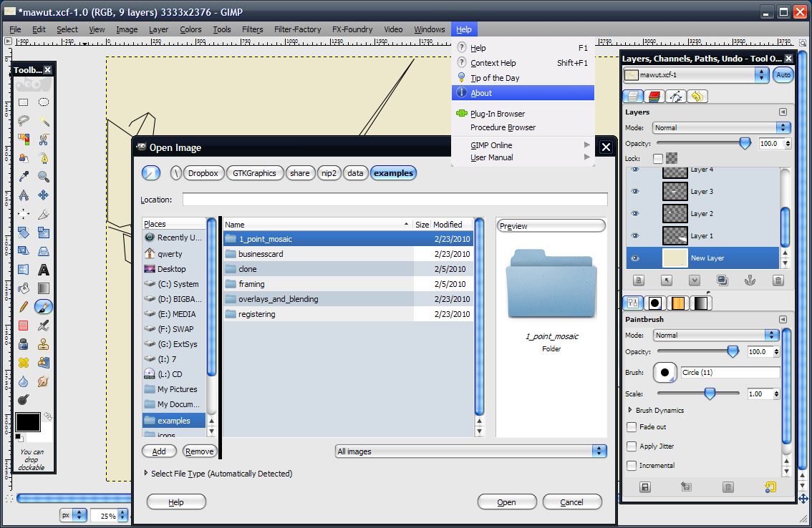Open the GIMP Online submenu
812x528 pixels.
tap(523, 145)
